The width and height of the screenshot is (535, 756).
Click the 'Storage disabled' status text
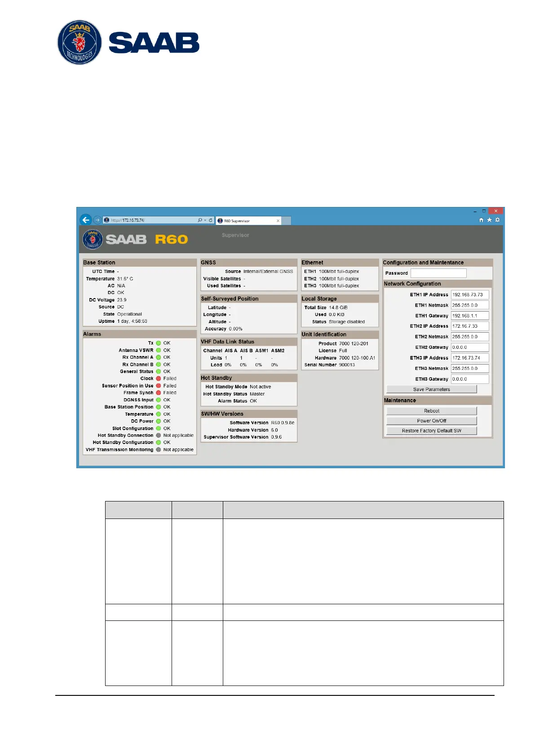[347, 322]
